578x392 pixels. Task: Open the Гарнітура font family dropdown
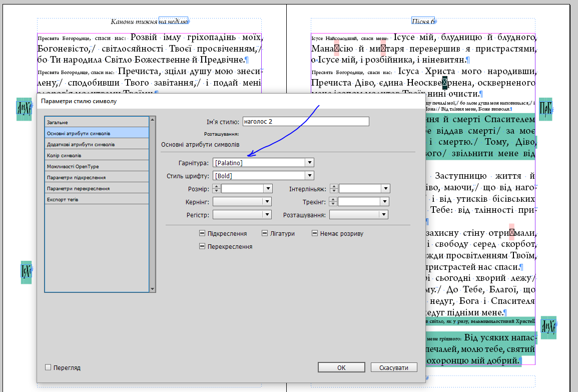click(310, 163)
